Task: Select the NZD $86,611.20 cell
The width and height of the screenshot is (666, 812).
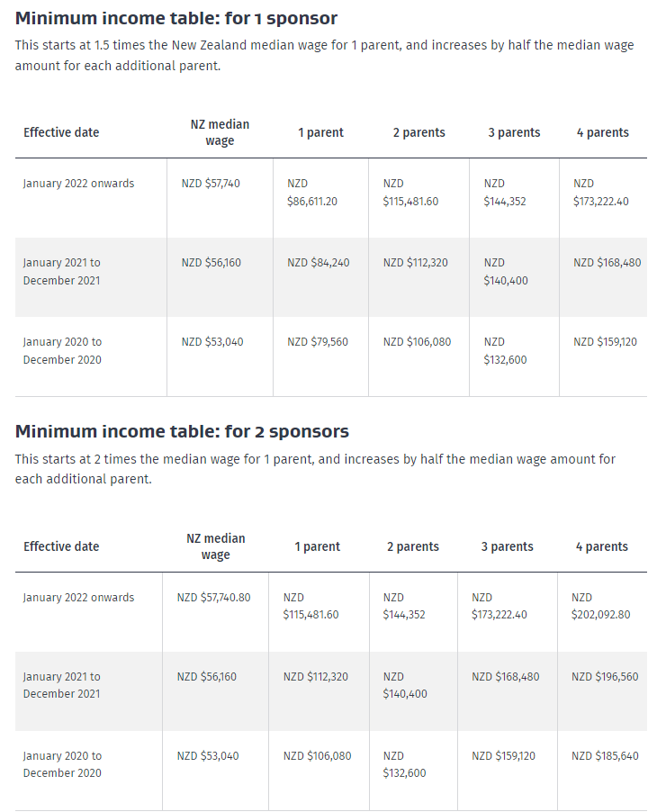Action: click(x=312, y=193)
